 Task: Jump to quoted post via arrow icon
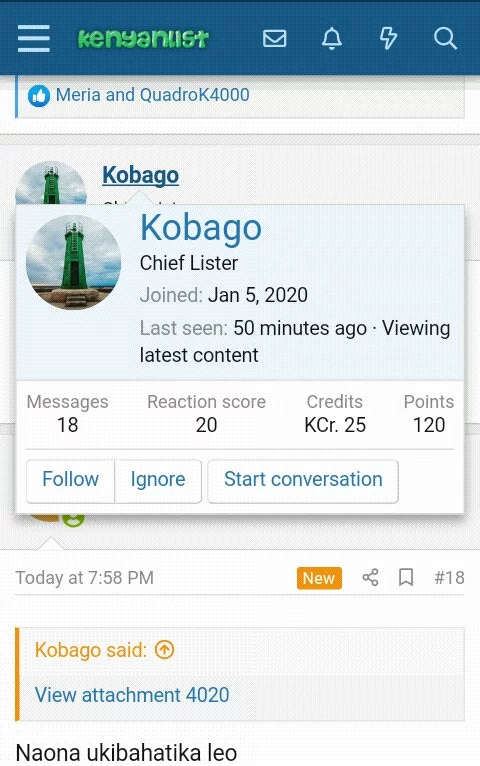point(164,650)
